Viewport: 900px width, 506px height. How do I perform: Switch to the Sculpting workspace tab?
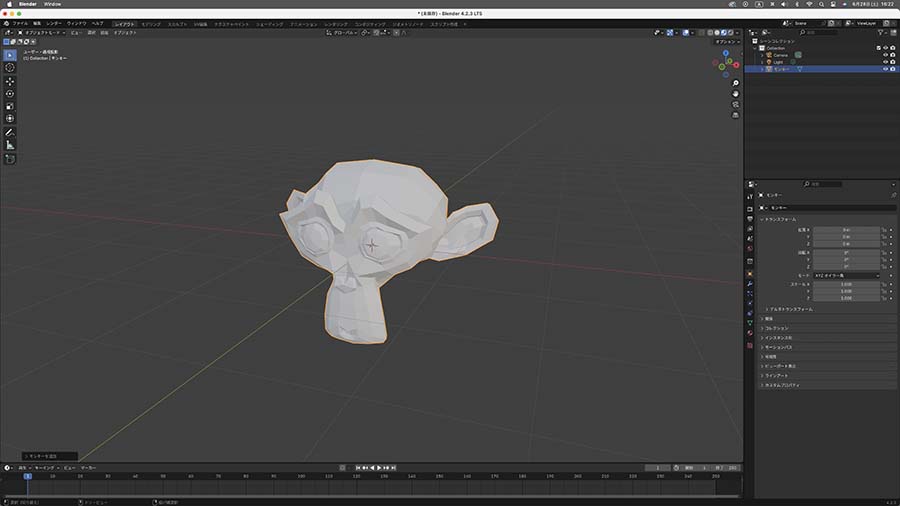coord(177,24)
